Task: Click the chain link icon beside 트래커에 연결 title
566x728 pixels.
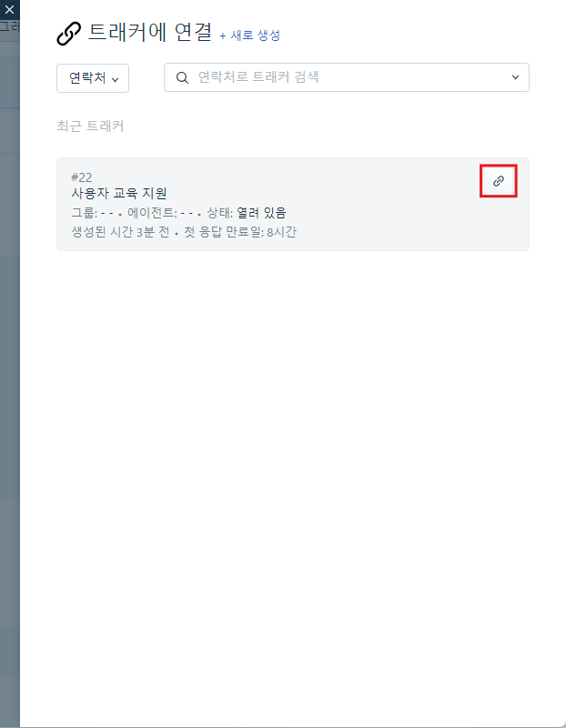Action: pos(69,34)
